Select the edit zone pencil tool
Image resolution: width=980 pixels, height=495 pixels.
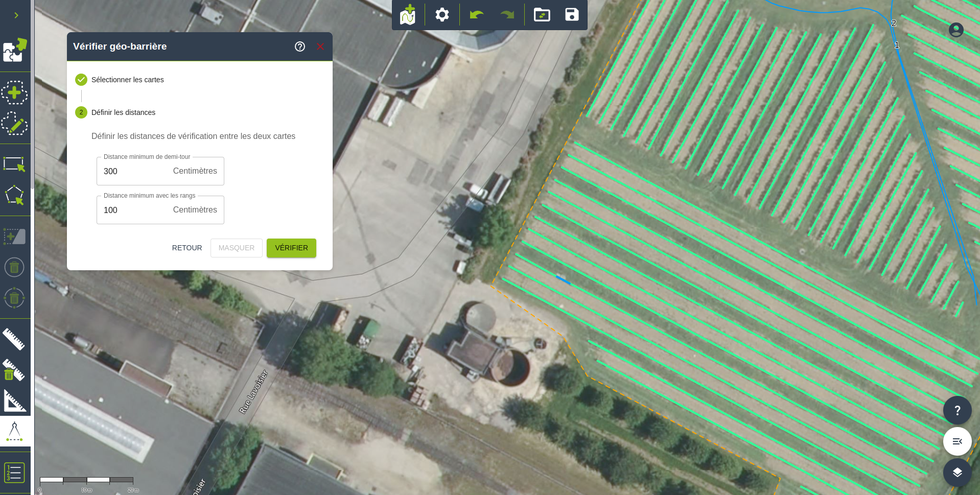[x=14, y=124]
